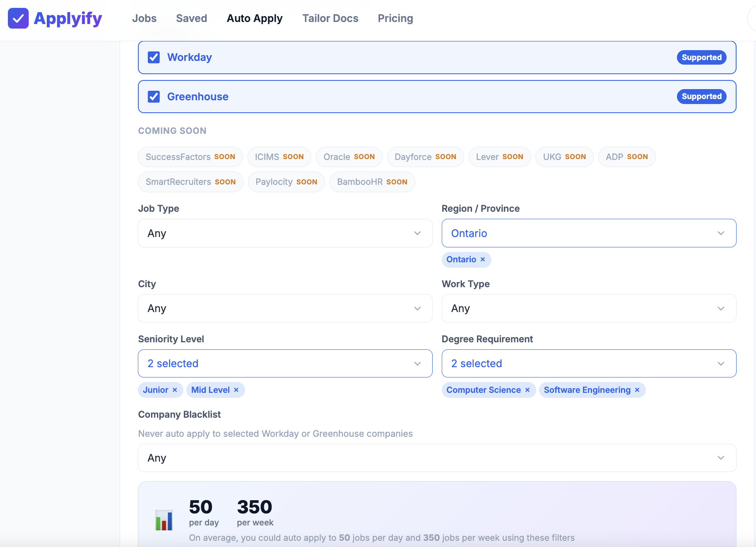Viewport: 756px width, 547px height.
Task: Click the Dayforce coming soon chip
Action: click(x=426, y=157)
